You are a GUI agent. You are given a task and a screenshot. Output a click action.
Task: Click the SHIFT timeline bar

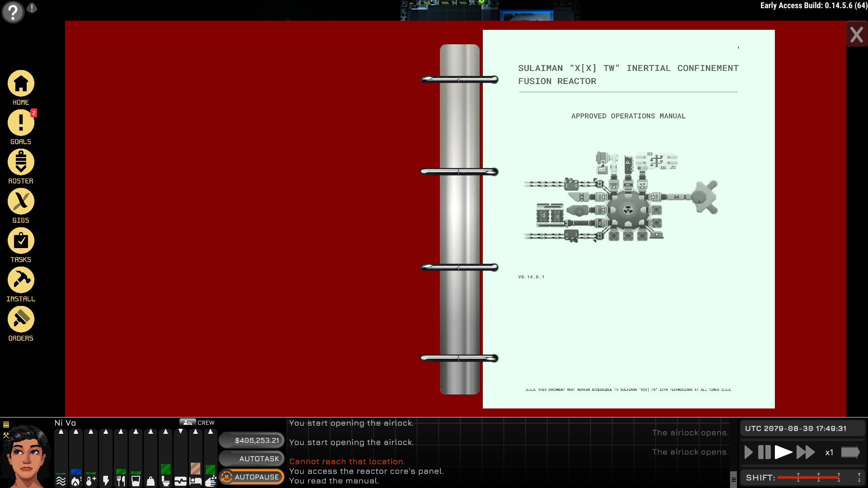pos(808,478)
